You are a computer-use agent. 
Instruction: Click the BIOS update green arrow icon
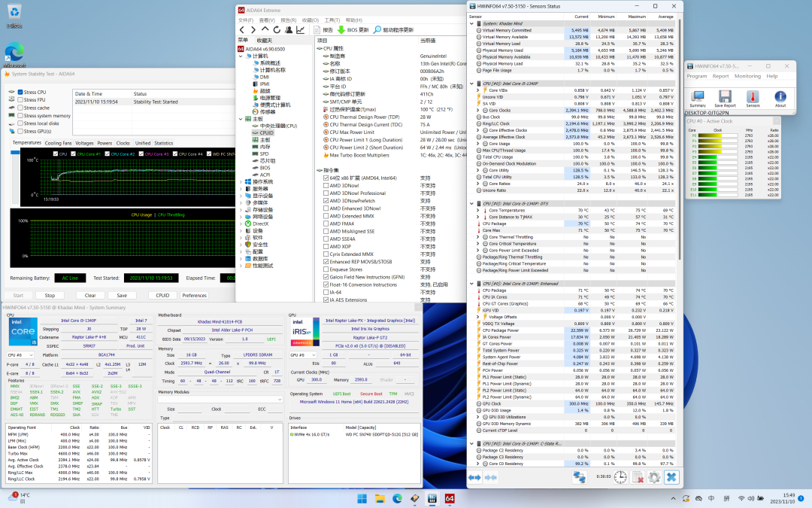[x=341, y=29]
